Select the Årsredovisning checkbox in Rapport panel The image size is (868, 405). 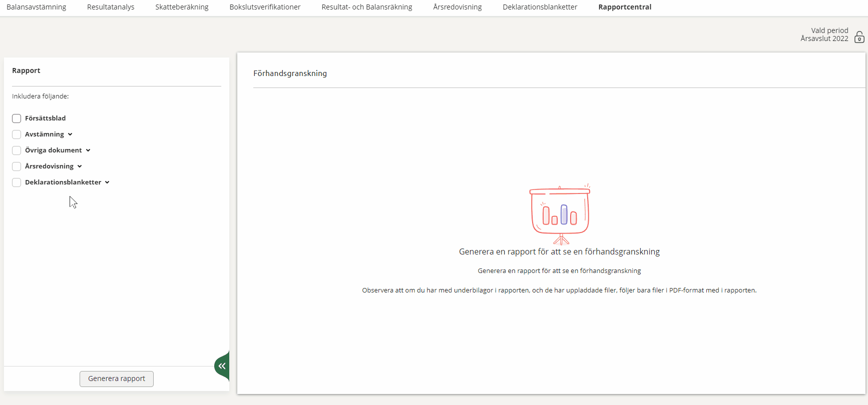17,166
